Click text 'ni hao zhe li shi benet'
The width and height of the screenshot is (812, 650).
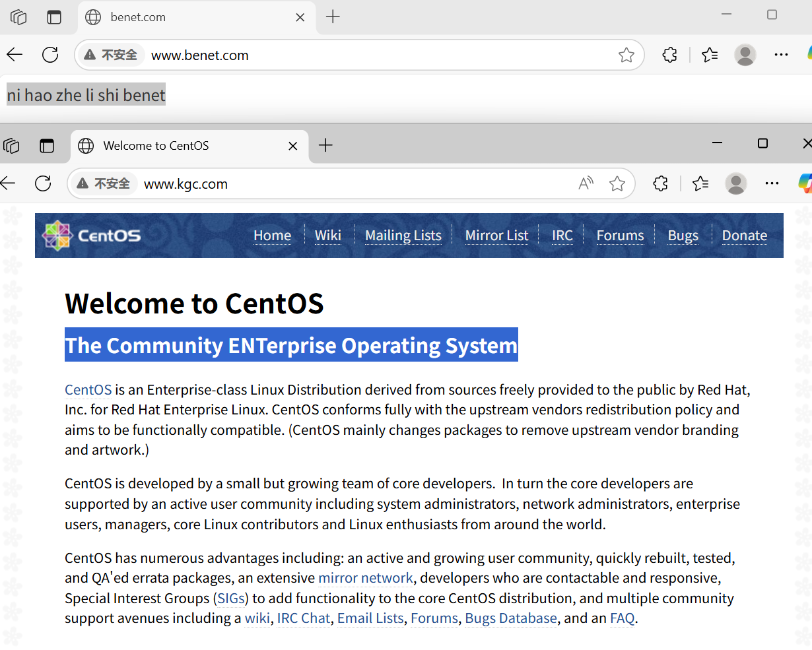click(86, 95)
